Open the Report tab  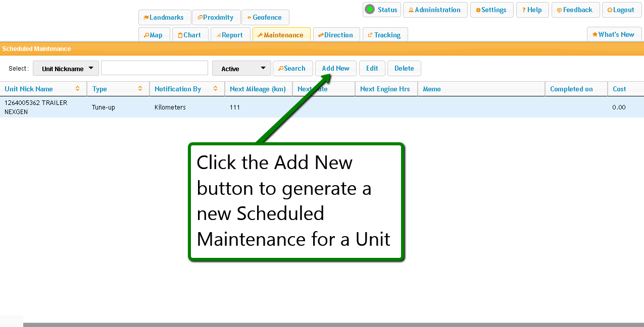230,35
